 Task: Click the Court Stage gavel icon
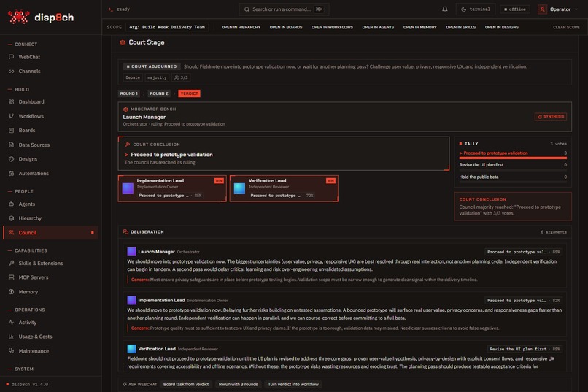123,42
